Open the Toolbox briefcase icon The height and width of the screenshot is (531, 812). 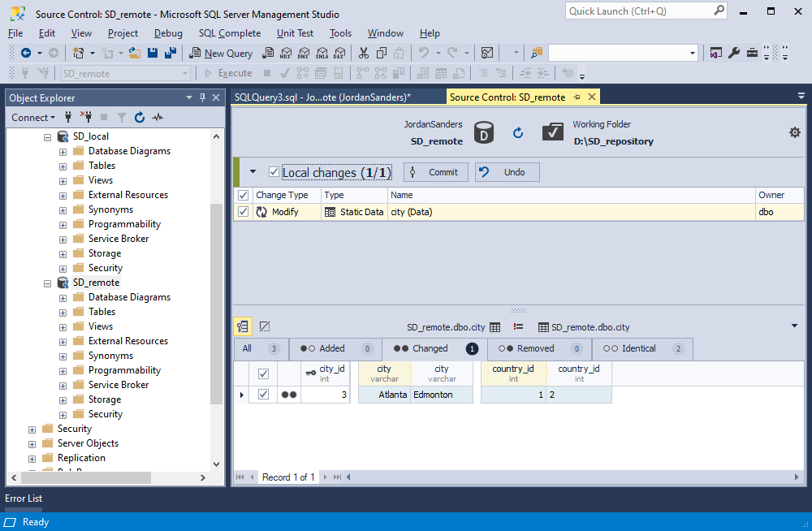[752, 53]
